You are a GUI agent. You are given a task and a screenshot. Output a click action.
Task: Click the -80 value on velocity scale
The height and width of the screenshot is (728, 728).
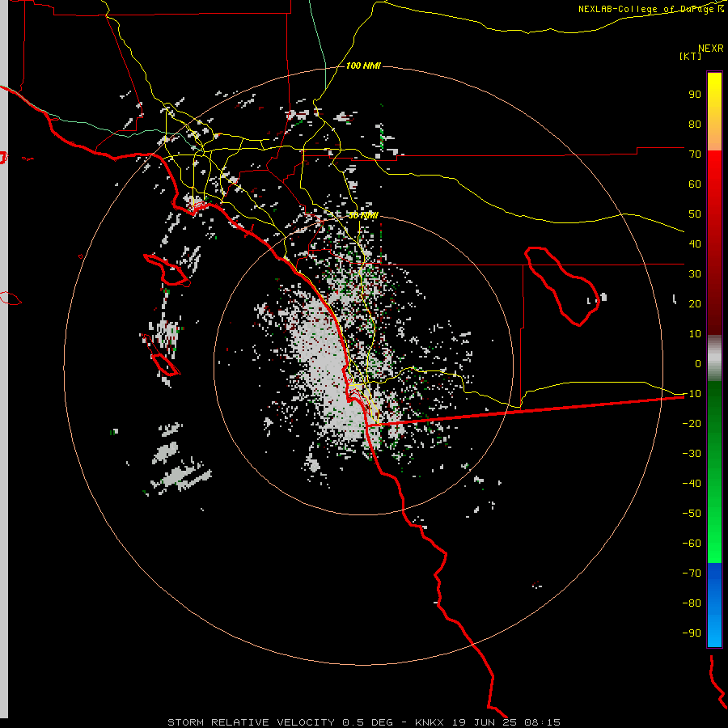(692, 603)
